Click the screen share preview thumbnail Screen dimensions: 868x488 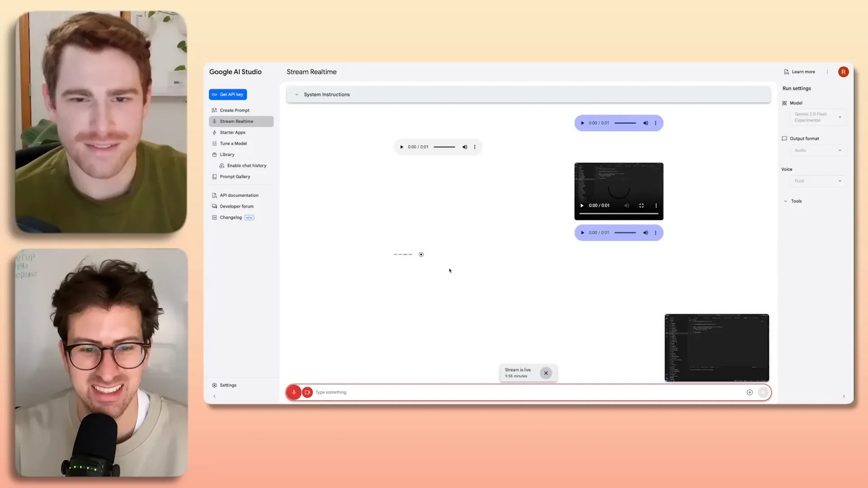pyautogui.click(x=717, y=348)
